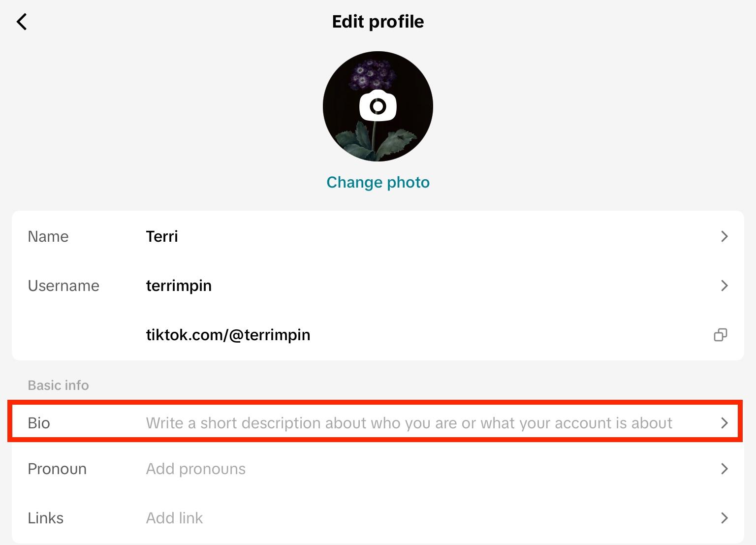This screenshot has height=545, width=756.
Task: Edit the name Terri
Action: tap(162, 236)
